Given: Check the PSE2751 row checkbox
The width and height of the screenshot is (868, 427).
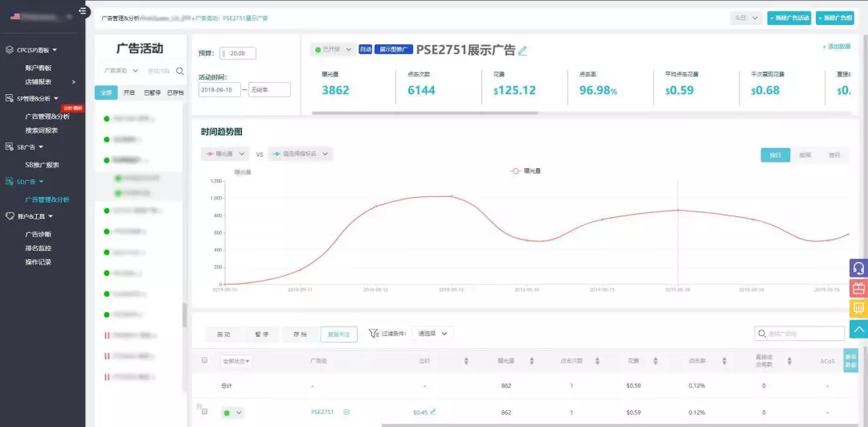Looking at the screenshot, I should 204,412.
